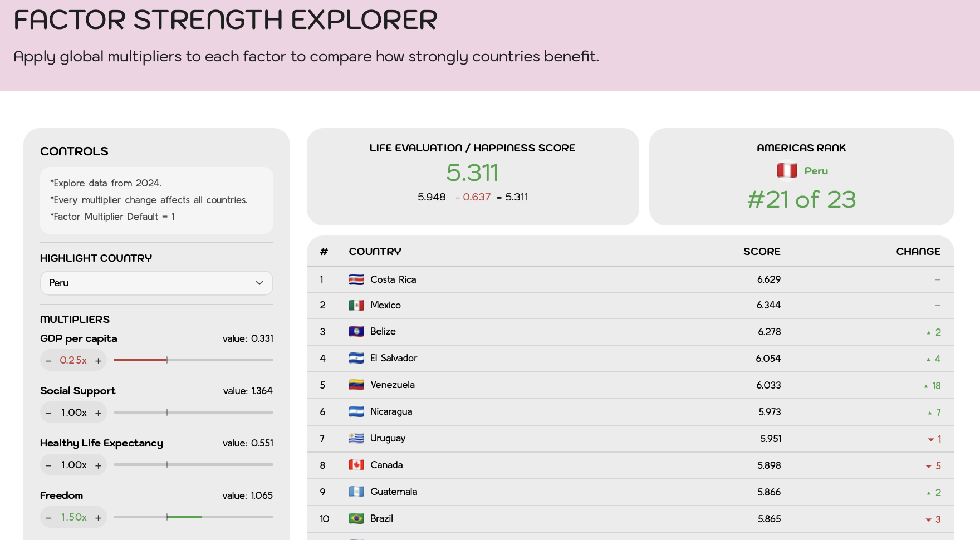
Task: Click the Uruguay country name
Action: [388, 439]
